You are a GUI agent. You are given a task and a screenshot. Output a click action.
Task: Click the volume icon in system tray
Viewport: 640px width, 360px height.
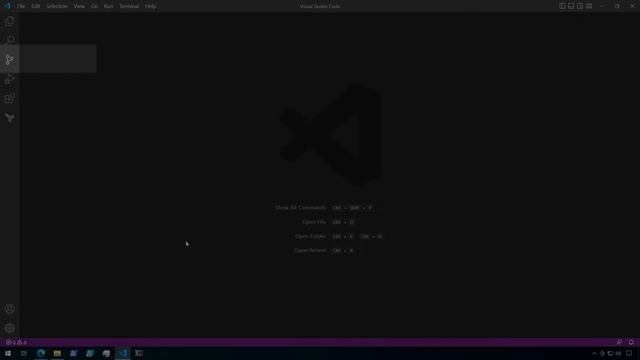[x=618, y=353]
